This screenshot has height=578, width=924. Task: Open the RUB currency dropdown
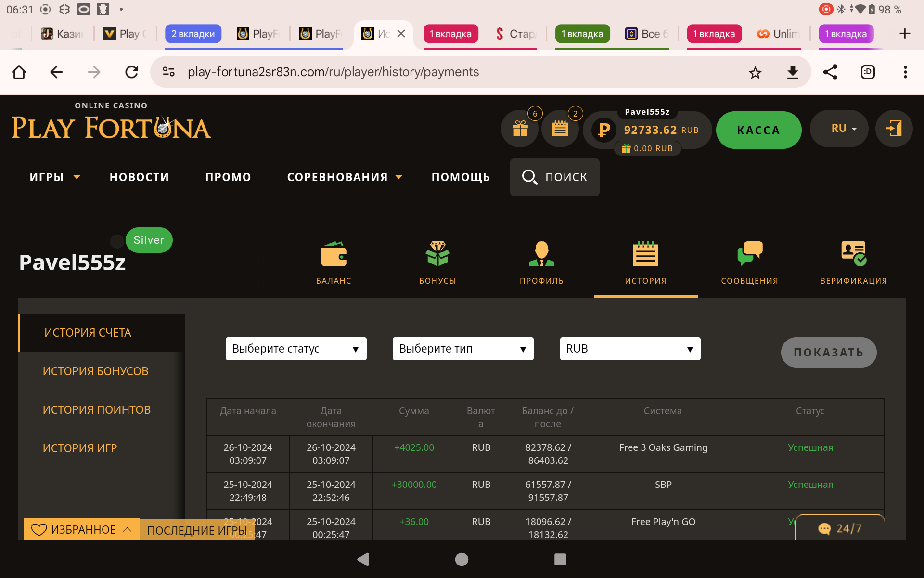pos(629,349)
